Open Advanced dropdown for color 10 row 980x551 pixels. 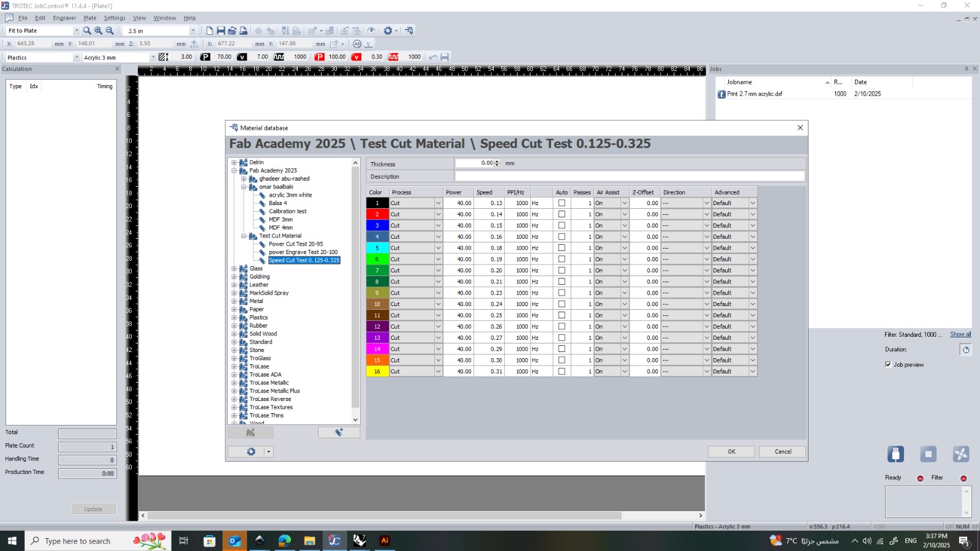pos(753,304)
